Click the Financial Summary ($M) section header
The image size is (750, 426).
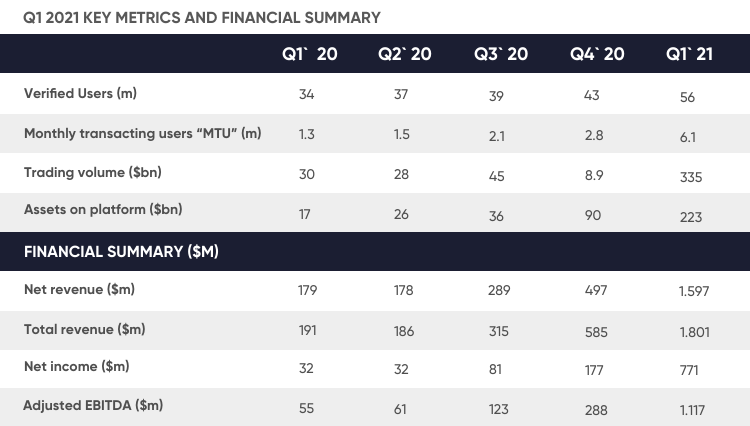coord(121,252)
